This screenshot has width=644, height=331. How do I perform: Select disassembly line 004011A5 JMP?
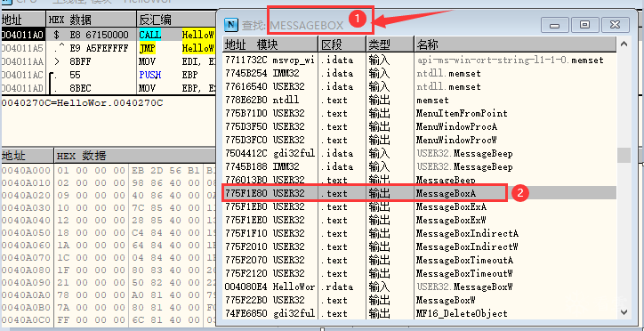(x=108, y=48)
